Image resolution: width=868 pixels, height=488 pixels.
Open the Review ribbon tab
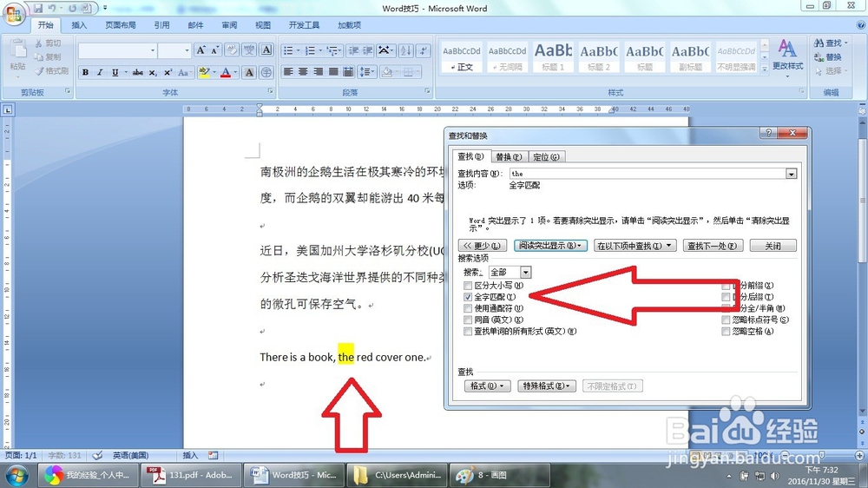point(229,25)
